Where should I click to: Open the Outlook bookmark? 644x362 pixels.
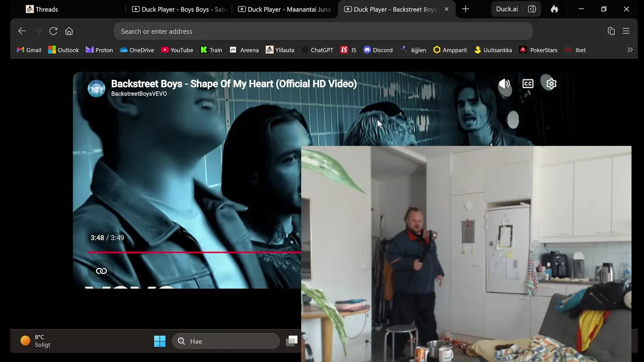pos(63,50)
